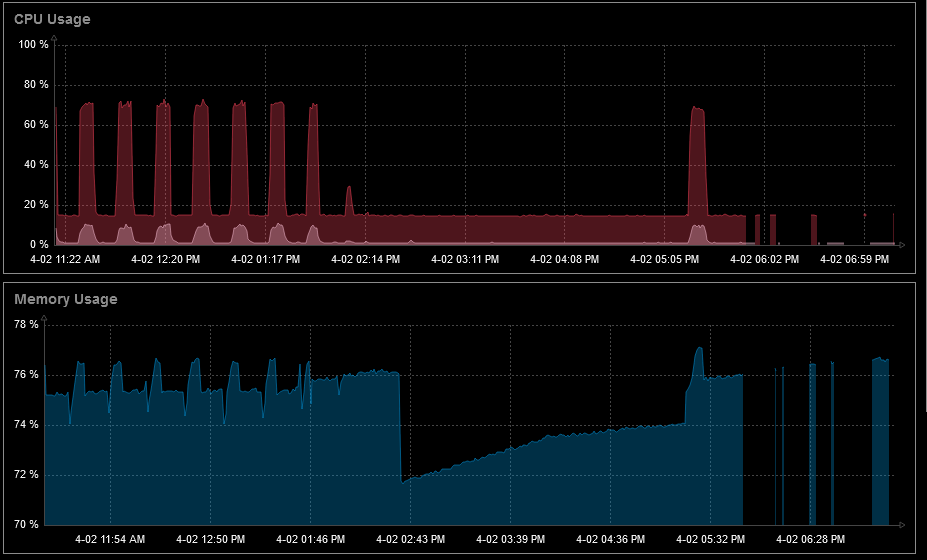
Task: Click the memory peak just before 05:32 PM
Action: pyautogui.click(x=699, y=349)
